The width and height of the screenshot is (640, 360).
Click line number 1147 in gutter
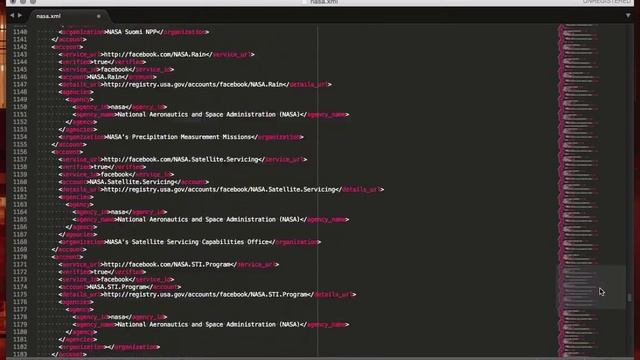[20, 84]
